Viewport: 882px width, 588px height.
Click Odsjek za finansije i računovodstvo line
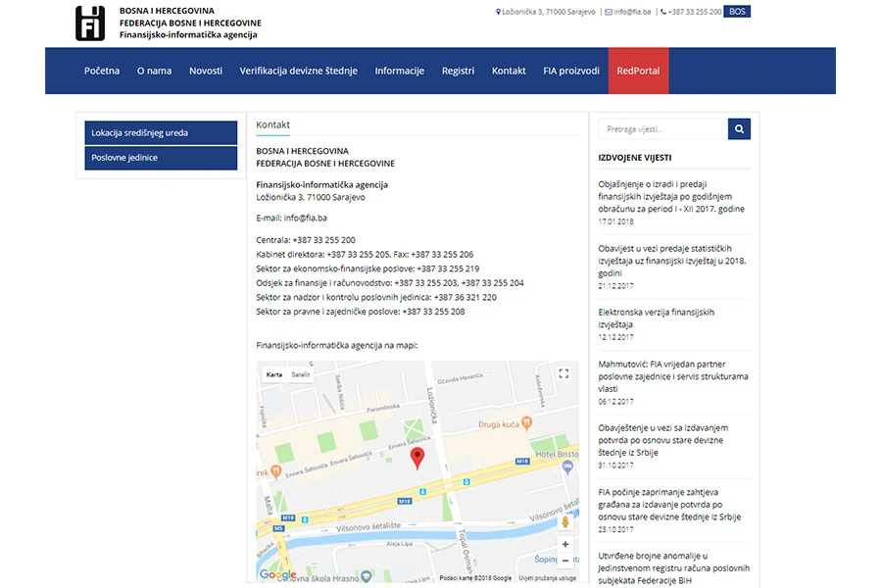390,282
